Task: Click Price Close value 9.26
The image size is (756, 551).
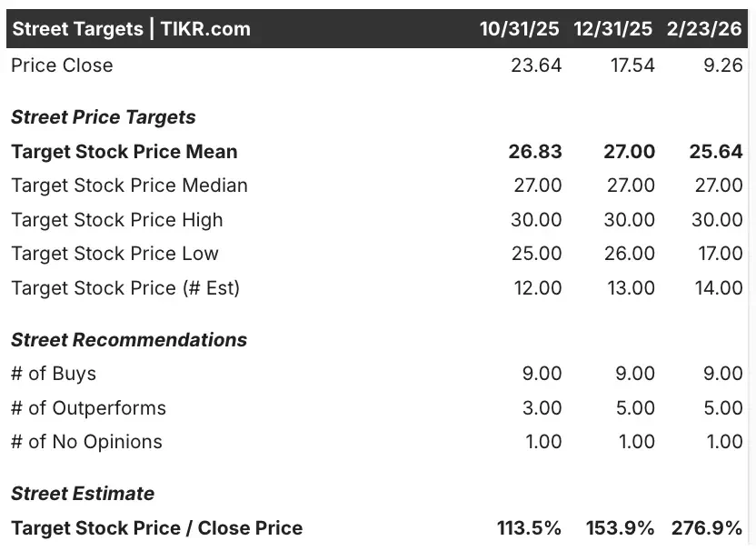Action: point(722,65)
